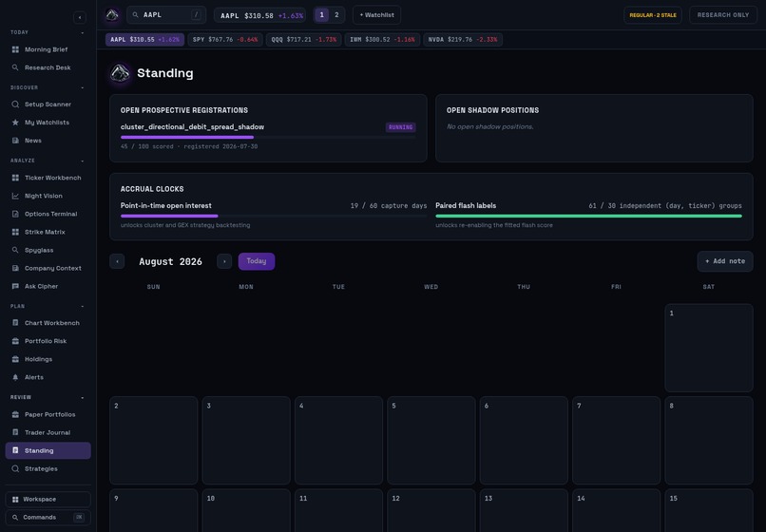Click the AAPL $310.58 quote pill
This screenshot has height=532, width=766.
259,15
